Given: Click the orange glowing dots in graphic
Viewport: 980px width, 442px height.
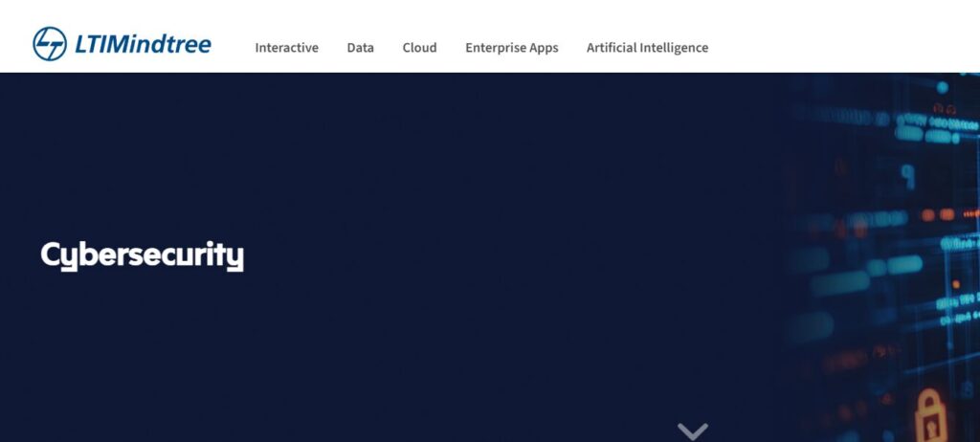Looking at the screenshot, I should click(938, 214).
